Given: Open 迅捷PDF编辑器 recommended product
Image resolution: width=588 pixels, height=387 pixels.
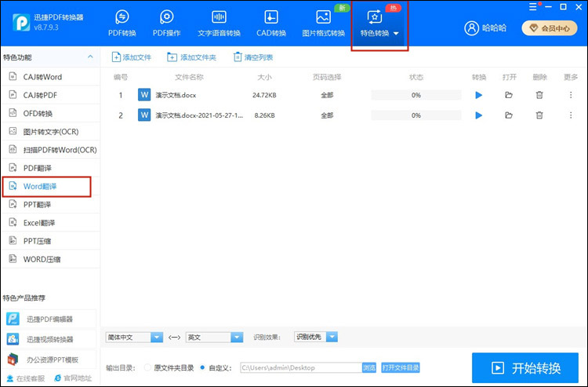Looking at the screenshot, I should [50, 319].
